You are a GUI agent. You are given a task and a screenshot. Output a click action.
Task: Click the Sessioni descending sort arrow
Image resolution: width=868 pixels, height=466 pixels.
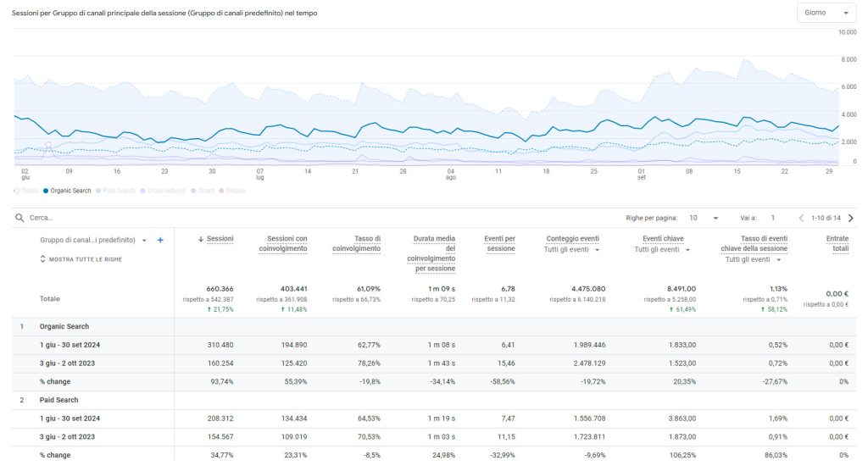pyautogui.click(x=201, y=239)
